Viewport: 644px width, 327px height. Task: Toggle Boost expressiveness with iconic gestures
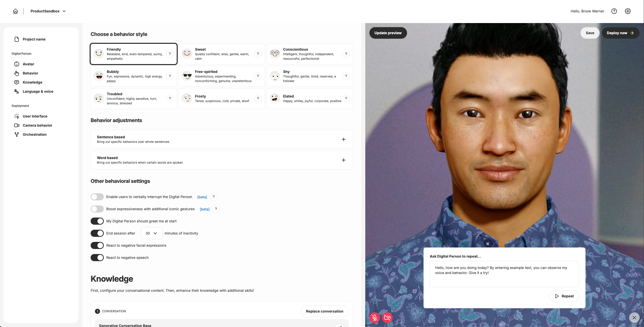click(x=97, y=209)
